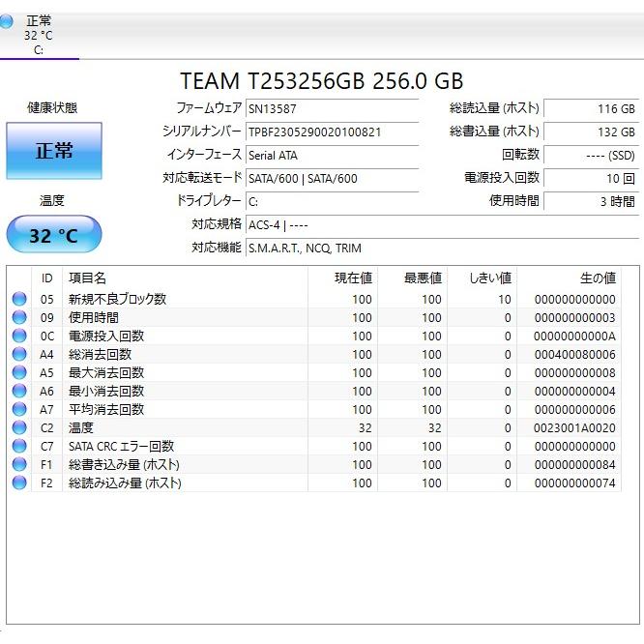Click raw value 000400080006
Image resolution: width=644 pixels, height=644 pixels.
pos(574,355)
